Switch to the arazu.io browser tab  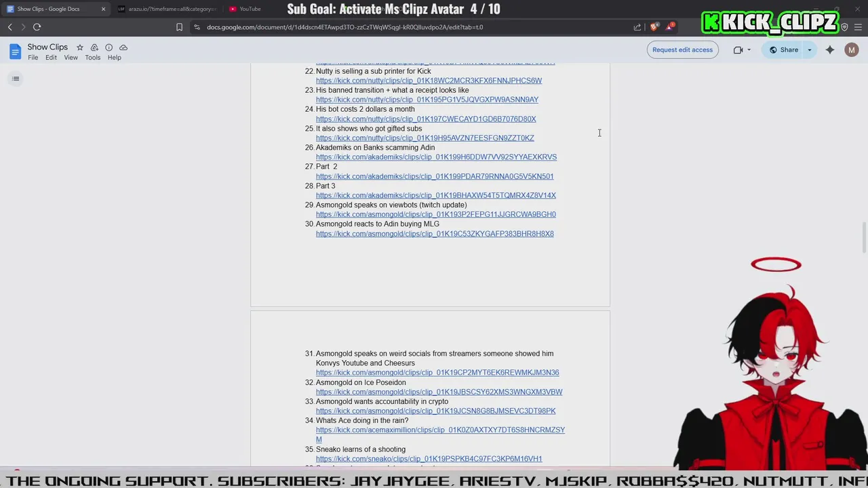(167, 9)
